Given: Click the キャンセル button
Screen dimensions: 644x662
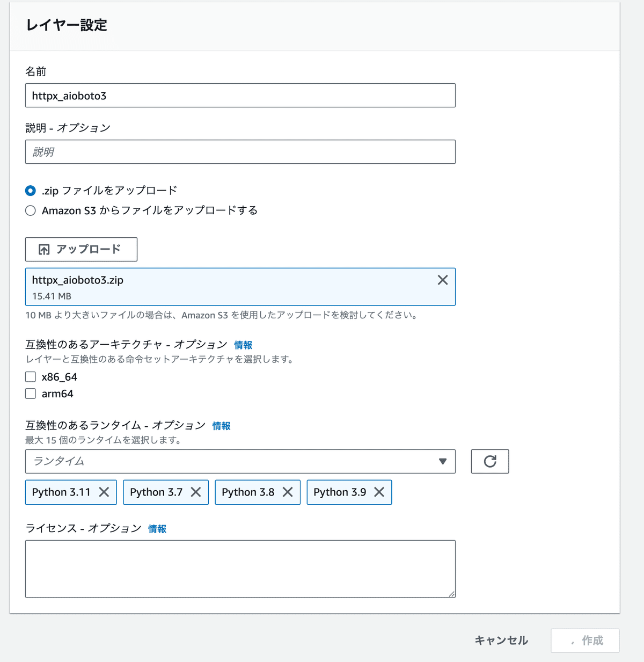Looking at the screenshot, I should (501, 641).
